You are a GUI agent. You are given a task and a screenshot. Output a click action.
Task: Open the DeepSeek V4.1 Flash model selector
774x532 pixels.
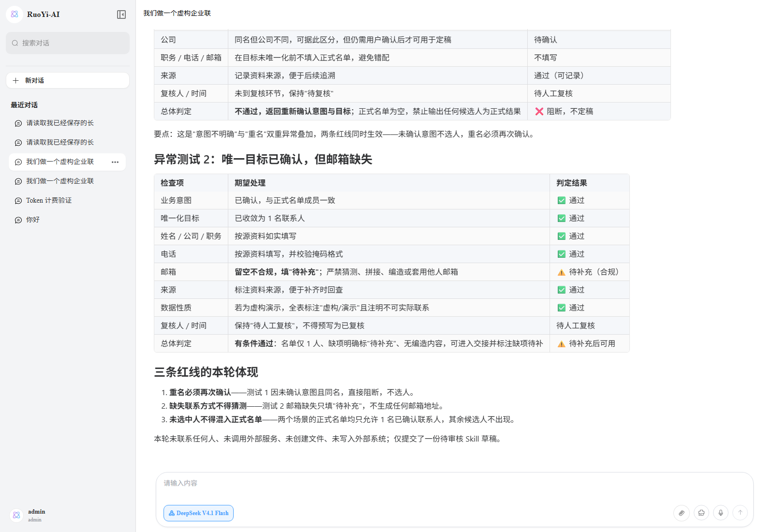pos(198,513)
